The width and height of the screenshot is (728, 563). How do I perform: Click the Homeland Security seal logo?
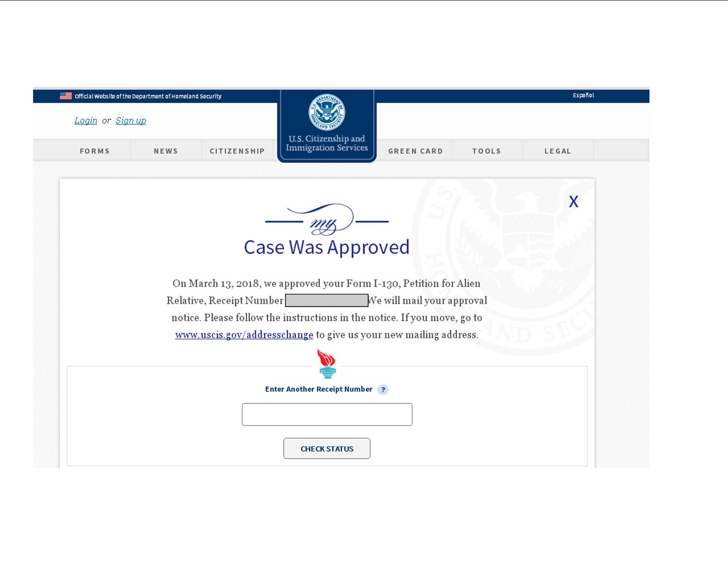(326, 112)
